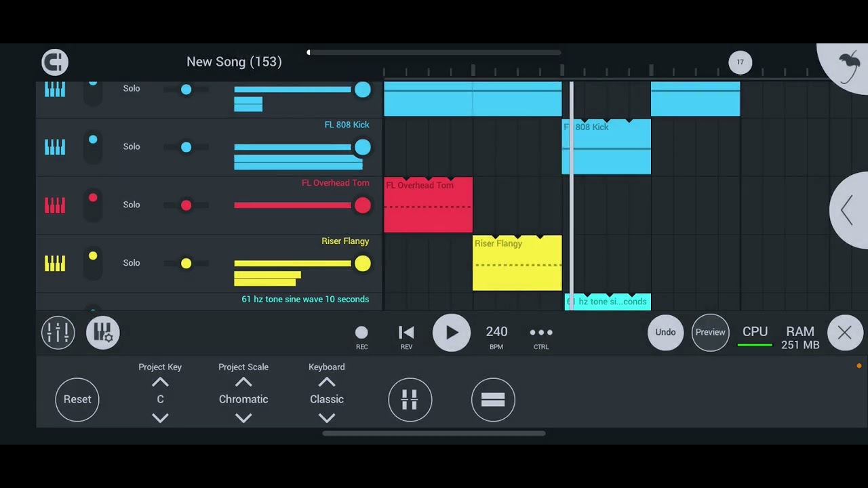Select the double-bar keyboard rows icon

click(493, 400)
